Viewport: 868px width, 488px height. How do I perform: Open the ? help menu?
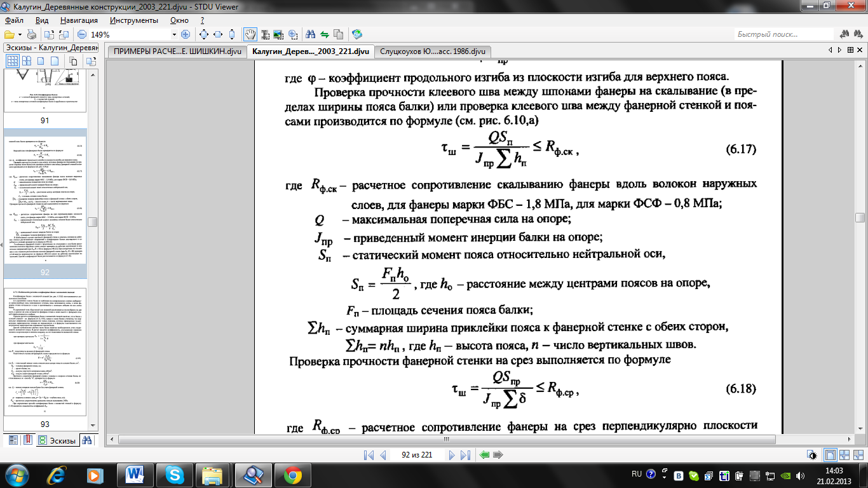coord(202,20)
